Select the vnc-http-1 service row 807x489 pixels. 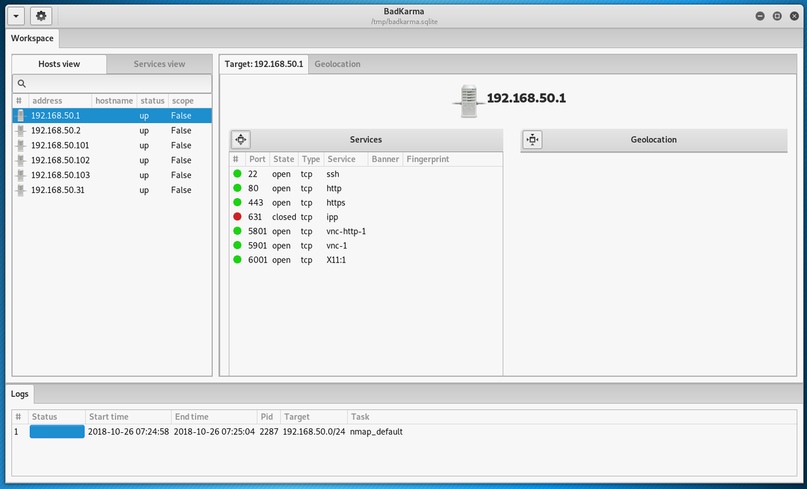click(346, 231)
